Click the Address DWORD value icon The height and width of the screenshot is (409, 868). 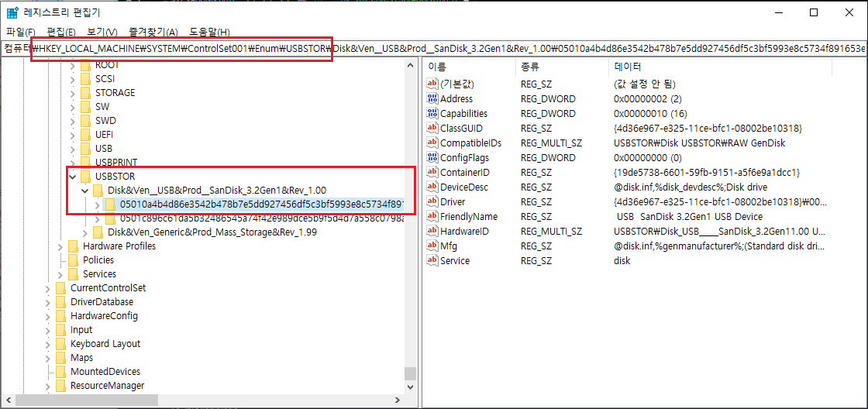432,98
